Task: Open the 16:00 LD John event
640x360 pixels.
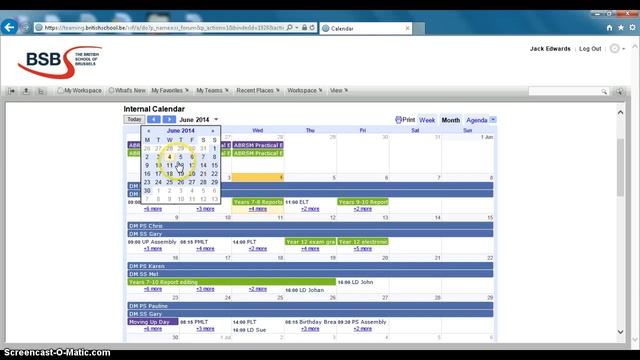Action: 356,282
